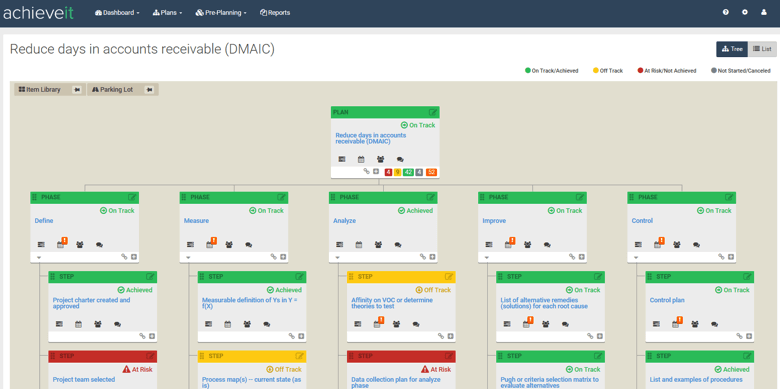Open the calendar alert icon on Measure card
This screenshot has height=389, width=780.
coord(211,243)
